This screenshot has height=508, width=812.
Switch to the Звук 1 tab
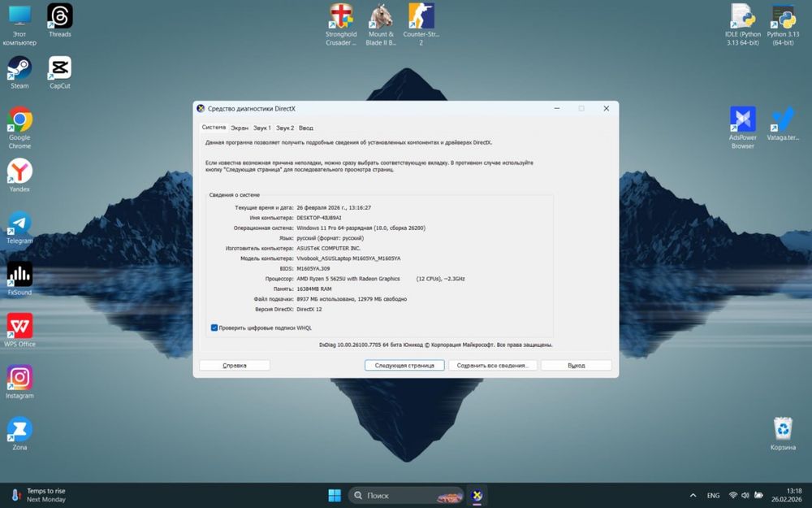click(x=262, y=128)
